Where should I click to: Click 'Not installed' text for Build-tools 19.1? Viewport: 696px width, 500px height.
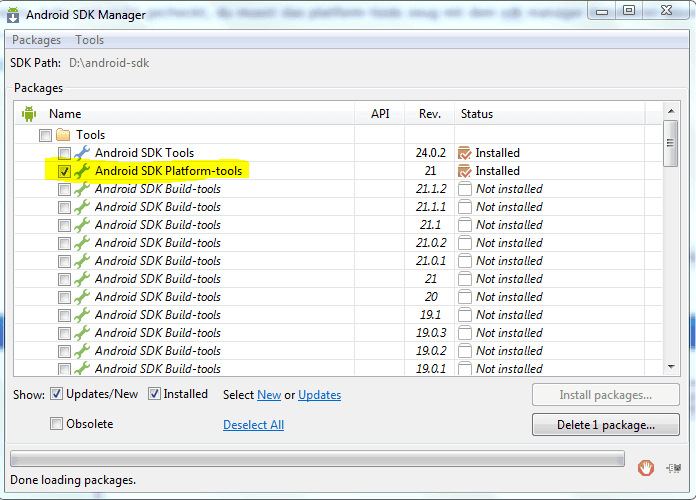pyautogui.click(x=510, y=315)
